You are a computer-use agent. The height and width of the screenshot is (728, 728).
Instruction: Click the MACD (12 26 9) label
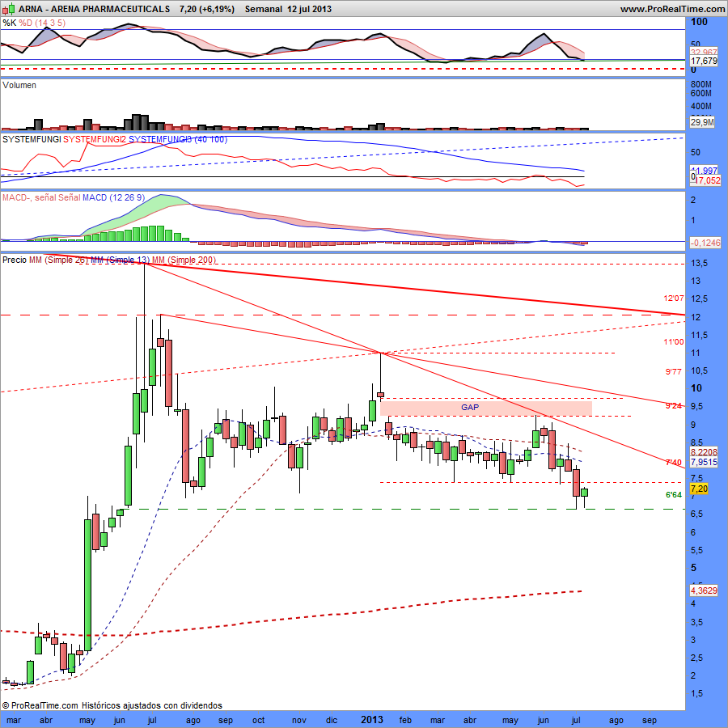(113, 197)
